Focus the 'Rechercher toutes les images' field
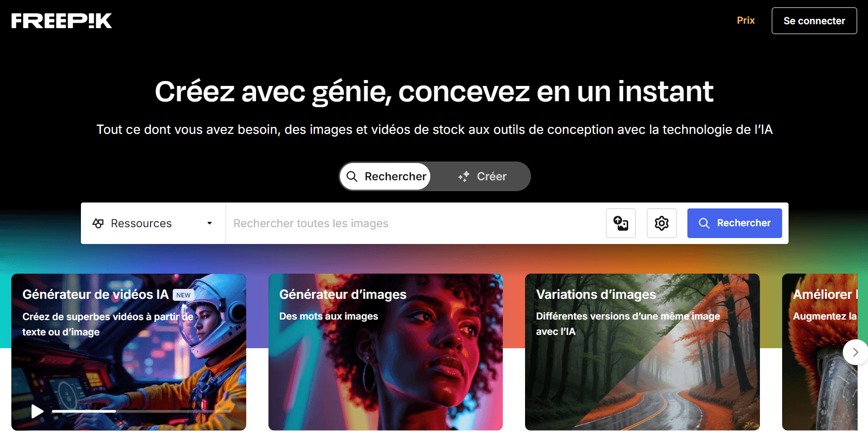Image resolution: width=868 pixels, height=445 pixels. tap(415, 223)
